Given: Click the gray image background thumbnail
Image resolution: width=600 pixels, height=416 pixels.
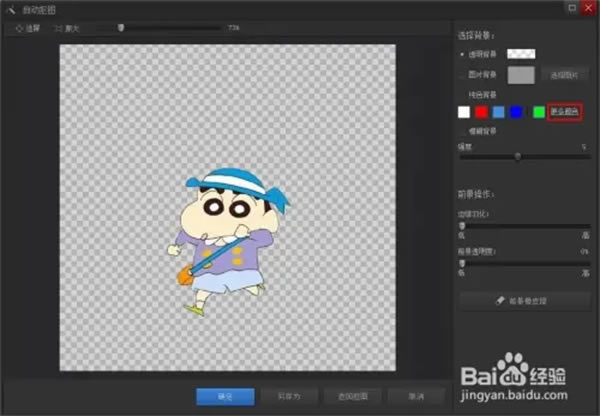Looking at the screenshot, I should [521, 75].
